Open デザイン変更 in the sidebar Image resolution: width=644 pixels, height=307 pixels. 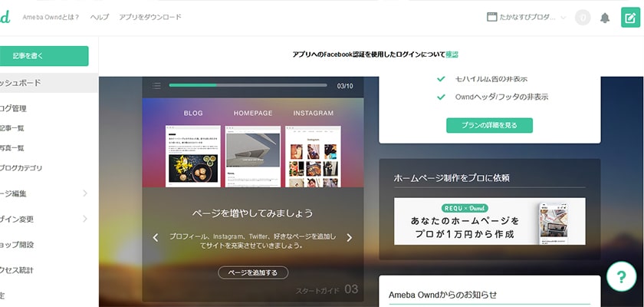[x=17, y=219]
